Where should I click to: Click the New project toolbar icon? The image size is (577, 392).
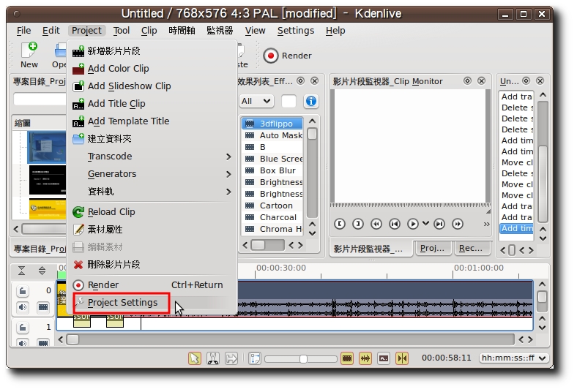click(29, 55)
